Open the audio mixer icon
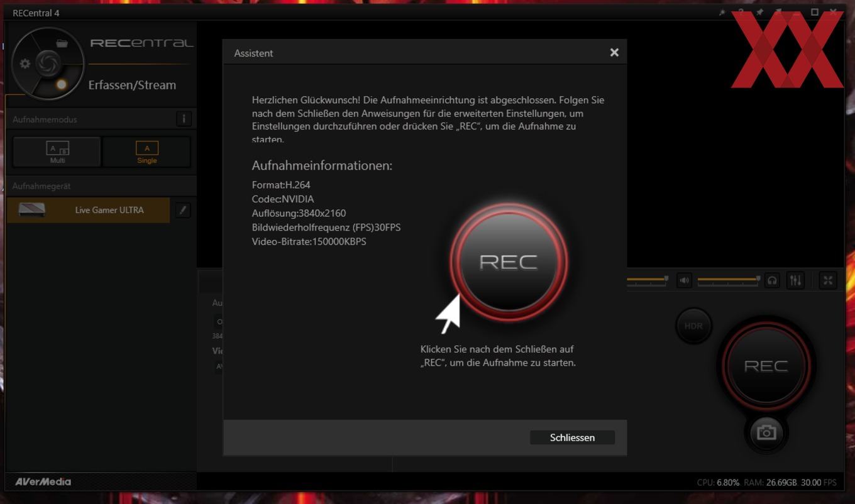 (x=795, y=280)
